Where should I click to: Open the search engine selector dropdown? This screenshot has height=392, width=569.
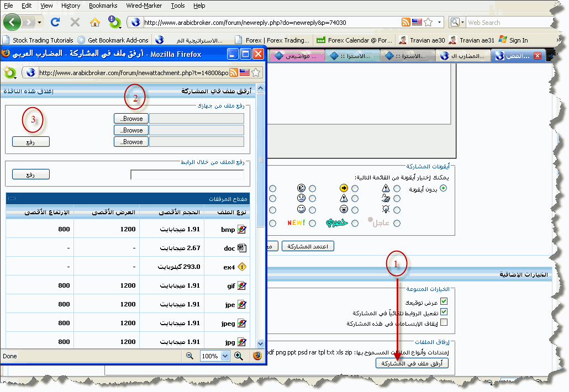tap(455, 22)
